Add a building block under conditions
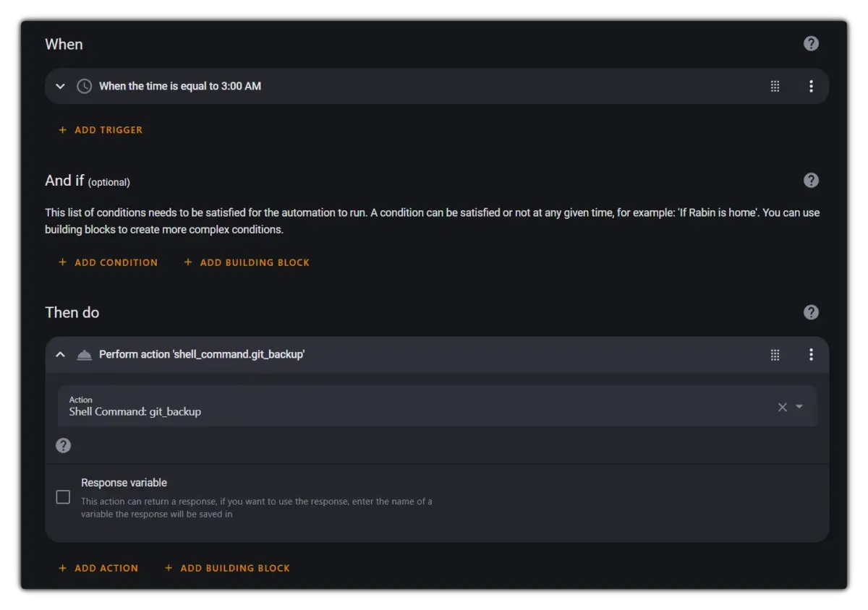Viewport: 868px width, 610px height. click(x=247, y=262)
